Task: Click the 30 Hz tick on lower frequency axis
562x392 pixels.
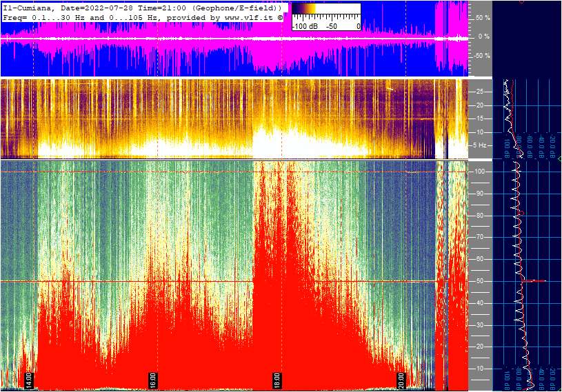Action: (x=479, y=324)
